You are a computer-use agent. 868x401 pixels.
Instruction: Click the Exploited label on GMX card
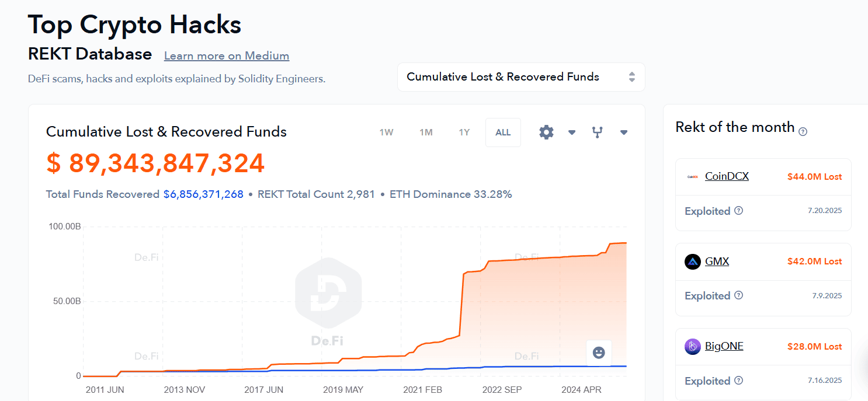tap(707, 296)
